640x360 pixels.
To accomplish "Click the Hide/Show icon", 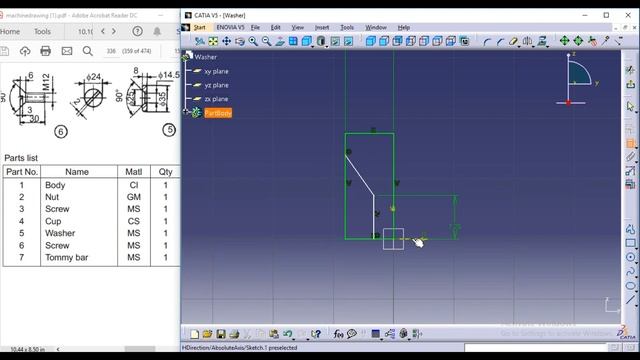I will coord(335,41).
